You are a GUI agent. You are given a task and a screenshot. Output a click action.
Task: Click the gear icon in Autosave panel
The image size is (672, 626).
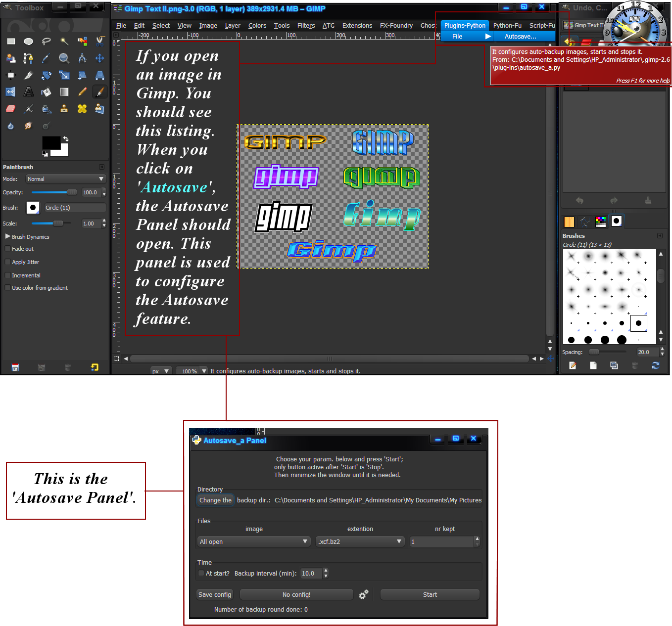tap(364, 594)
